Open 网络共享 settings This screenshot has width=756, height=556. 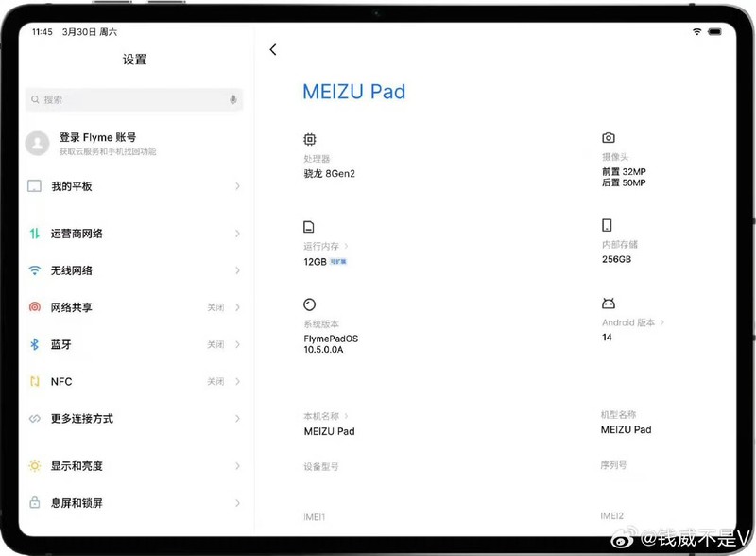pyautogui.click(x=134, y=307)
